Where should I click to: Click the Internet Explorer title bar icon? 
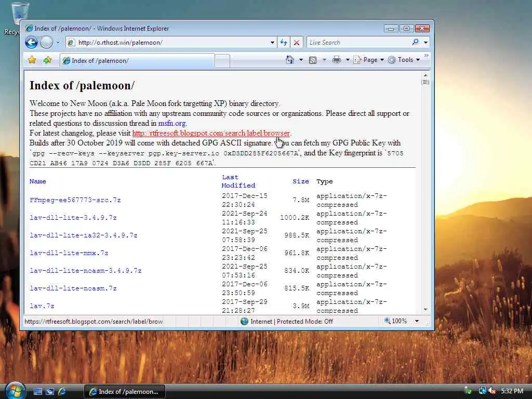point(29,29)
